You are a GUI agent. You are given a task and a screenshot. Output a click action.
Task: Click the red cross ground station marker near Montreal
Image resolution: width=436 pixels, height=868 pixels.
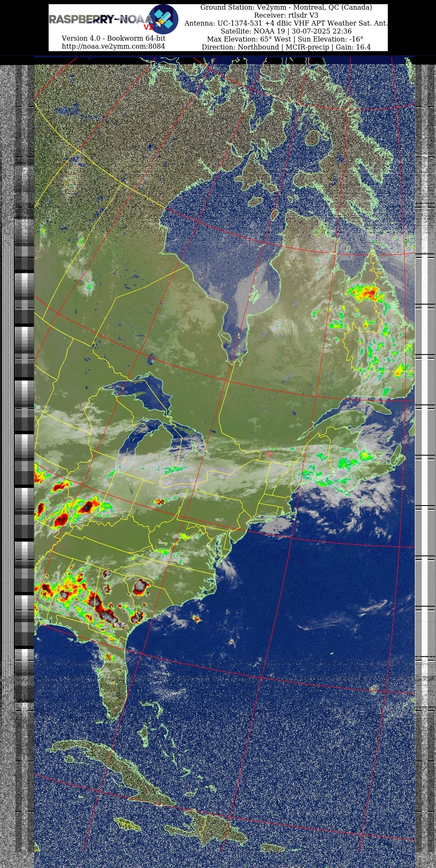tap(269, 454)
